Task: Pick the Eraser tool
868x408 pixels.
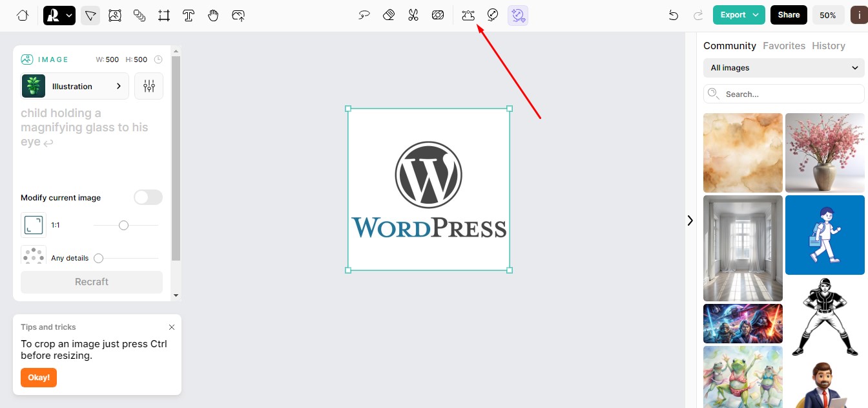Action: (388, 14)
